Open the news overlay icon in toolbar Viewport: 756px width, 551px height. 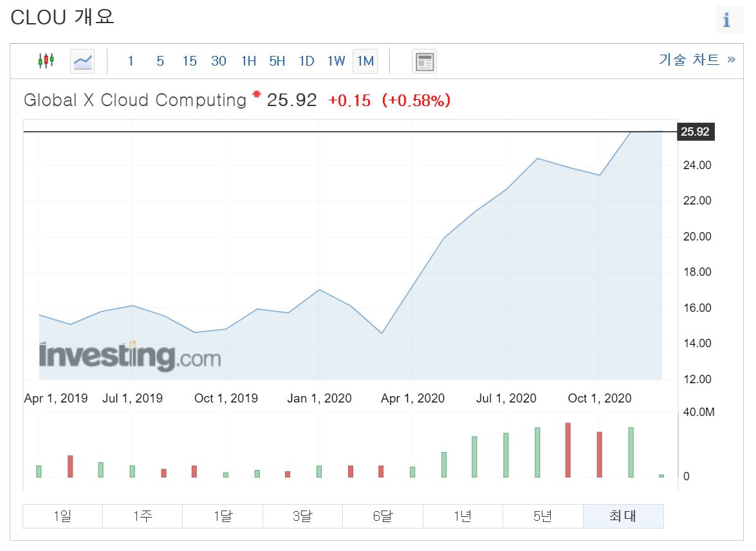tap(424, 62)
